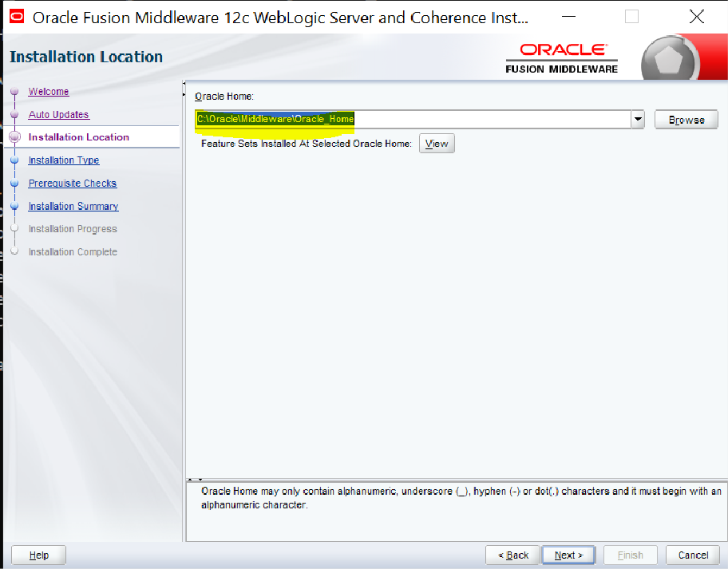Image resolution: width=728 pixels, height=569 pixels.
Task: Proceed with the Next button
Action: (568, 555)
